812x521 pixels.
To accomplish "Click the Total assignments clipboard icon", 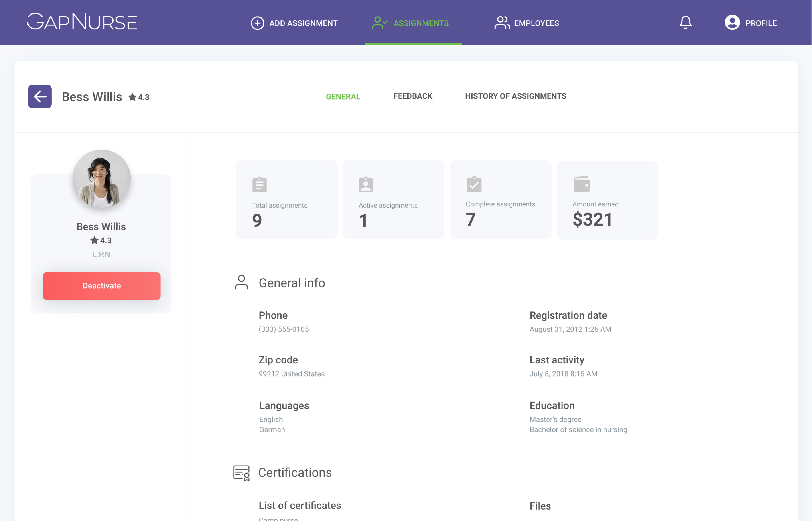I will coord(259,185).
